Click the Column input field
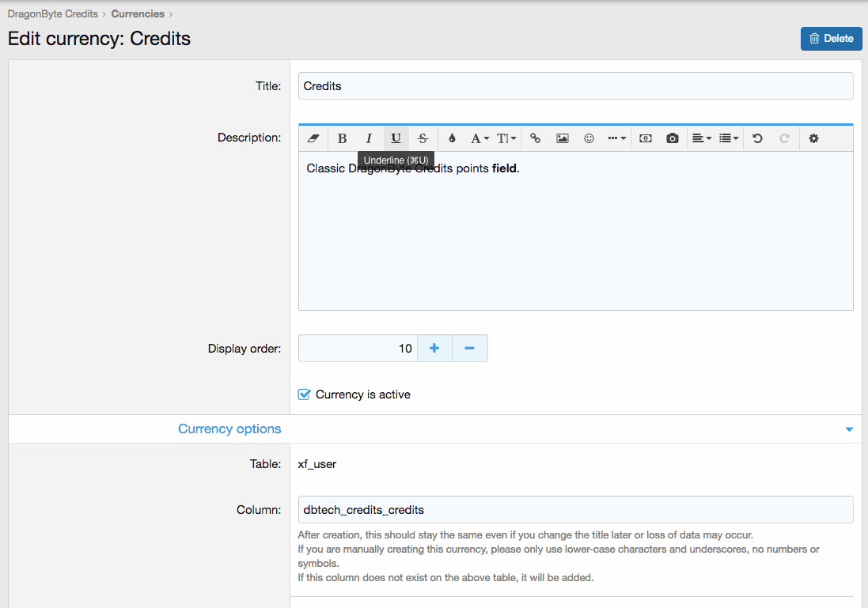Image resolution: width=868 pixels, height=608 pixels. (575, 510)
